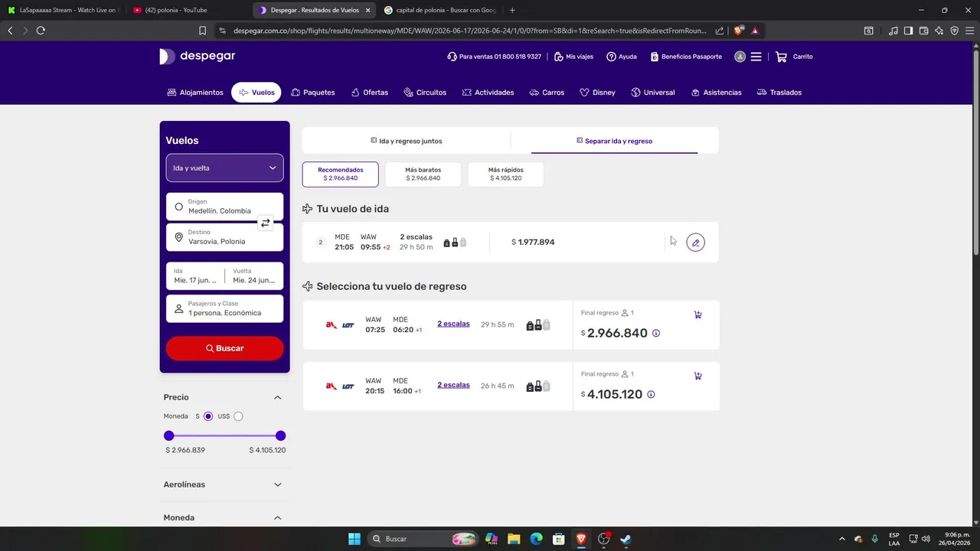Open the Ida y vuelta trip-type dropdown
Image resolution: width=980 pixels, height=551 pixels.
[x=224, y=168]
